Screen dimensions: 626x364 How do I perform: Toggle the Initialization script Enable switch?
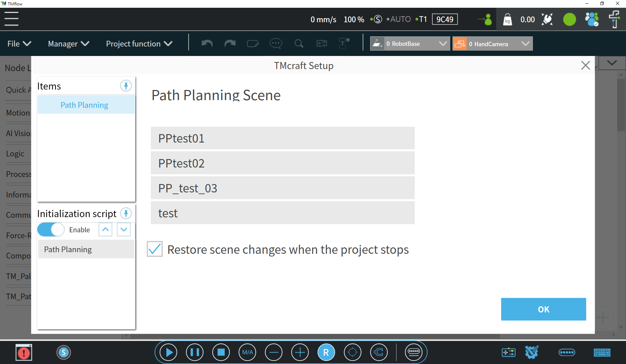[x=51, y=230]
